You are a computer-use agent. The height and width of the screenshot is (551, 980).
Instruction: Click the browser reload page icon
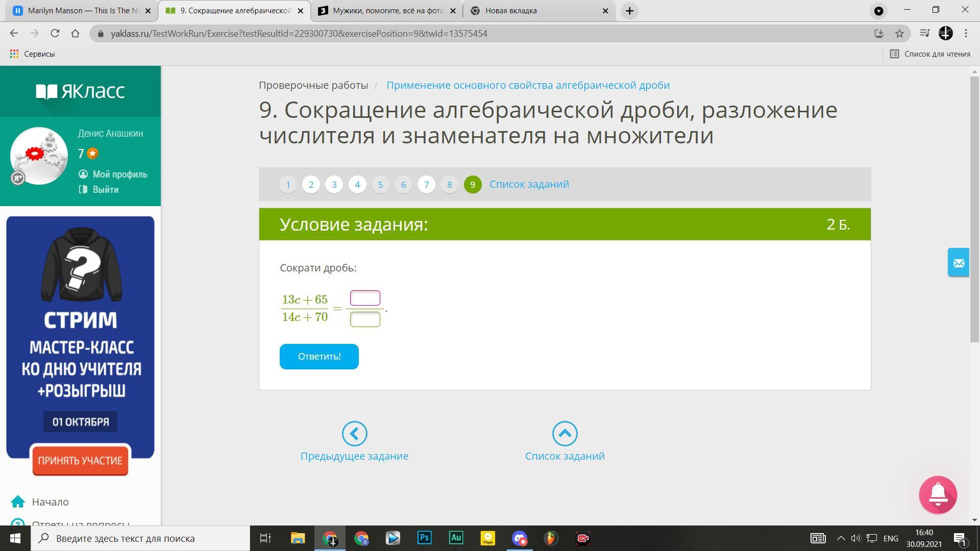coord(55,34)
